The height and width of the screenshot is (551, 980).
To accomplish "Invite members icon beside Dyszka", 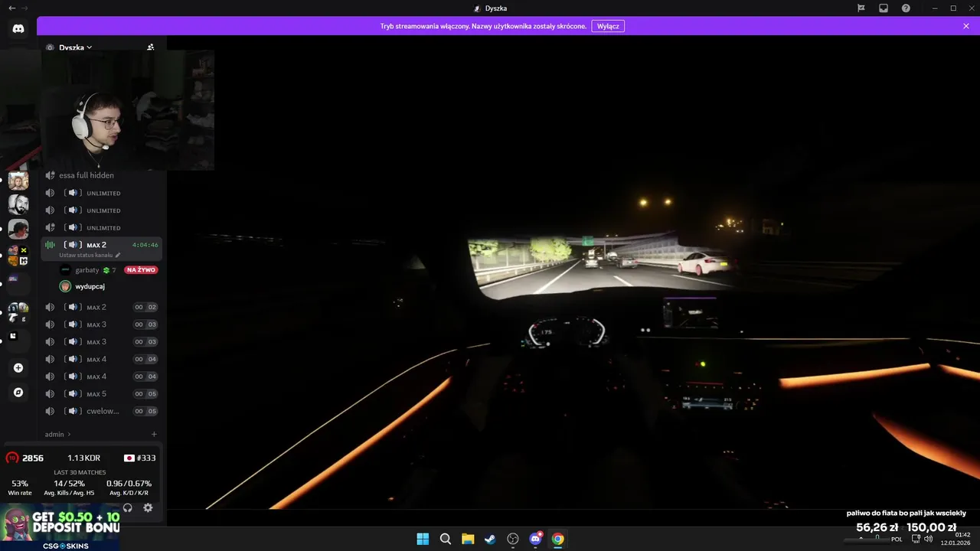I will coord(151,47).
